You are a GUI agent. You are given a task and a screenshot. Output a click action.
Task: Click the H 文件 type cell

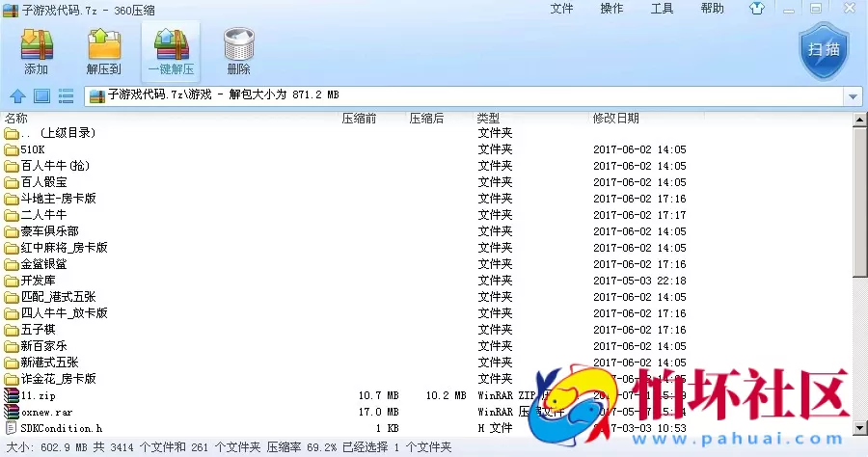495,428
